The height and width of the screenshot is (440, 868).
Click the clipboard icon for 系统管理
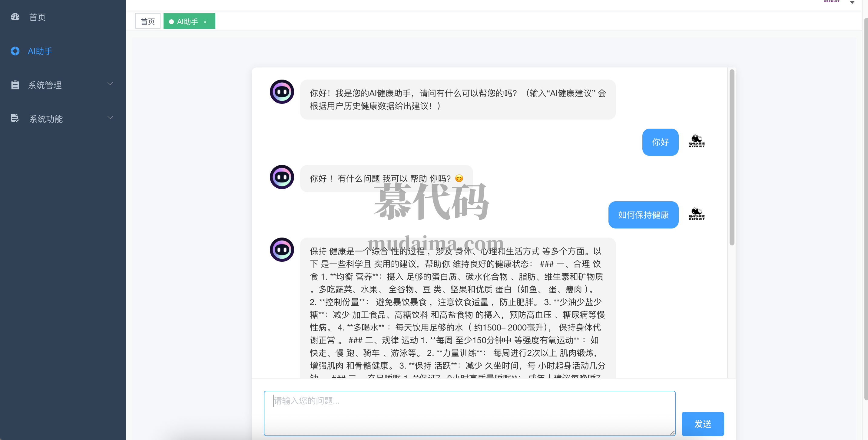[15, 85]
